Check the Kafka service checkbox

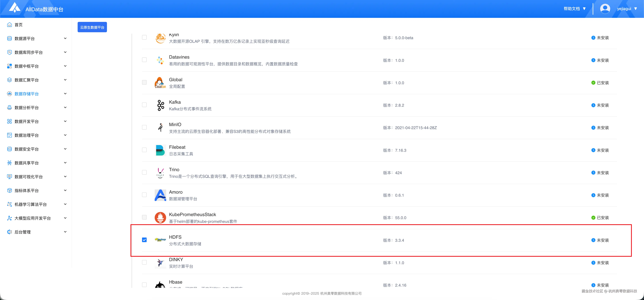144,105
